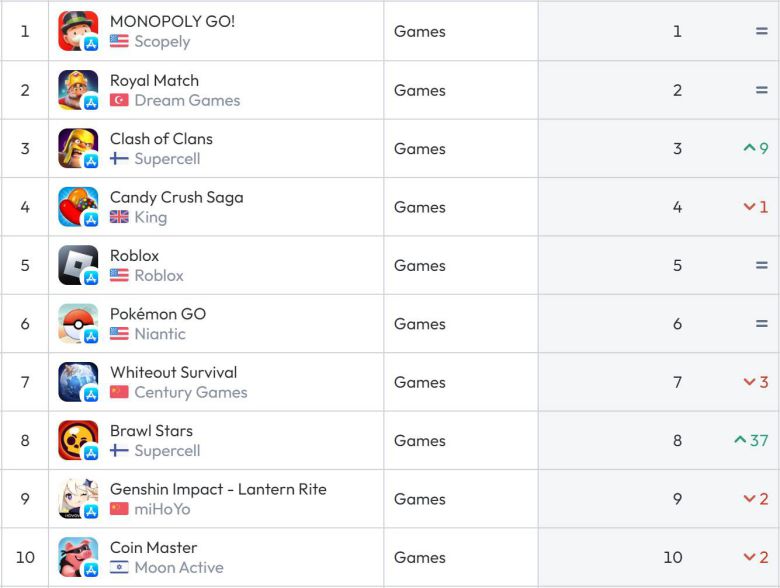Click the miHoYo publisher link
The width and height of the screenshot is (780, 588).
coord(162,509)
